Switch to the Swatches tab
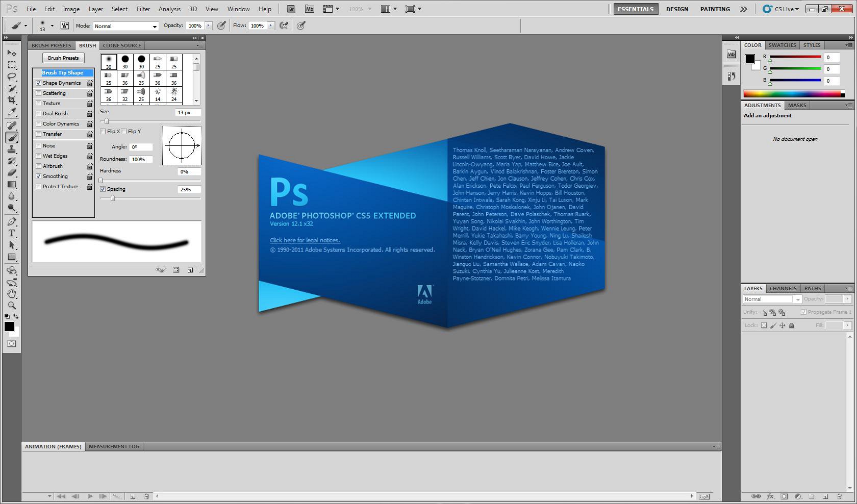Viewport: 857px width, 504px height. coord(782,45)
